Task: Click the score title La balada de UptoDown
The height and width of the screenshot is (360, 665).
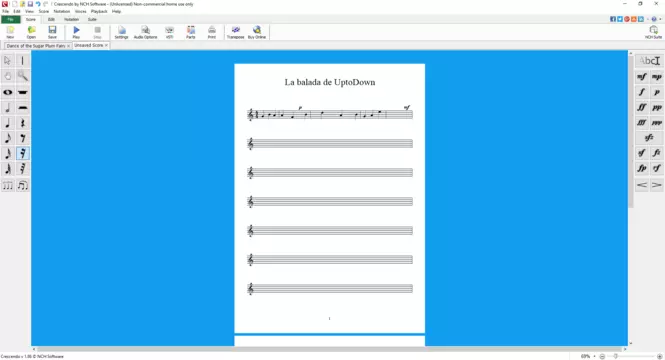Action: (330, 82)
